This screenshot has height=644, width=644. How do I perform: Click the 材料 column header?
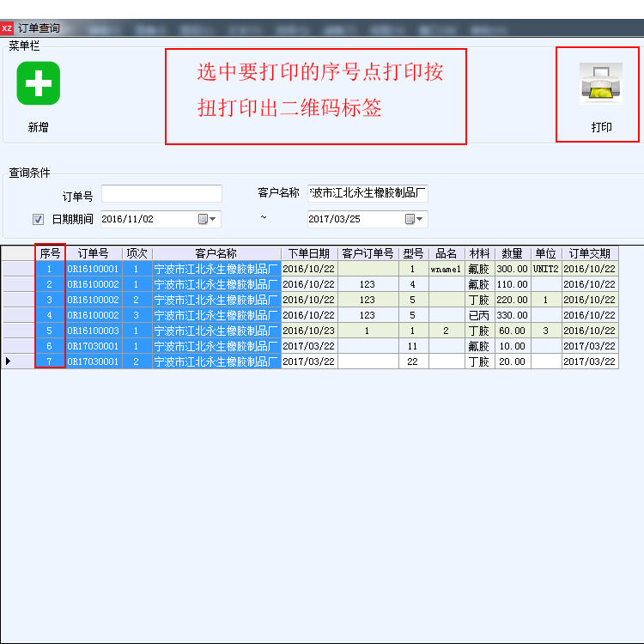(x=480, y=253)
